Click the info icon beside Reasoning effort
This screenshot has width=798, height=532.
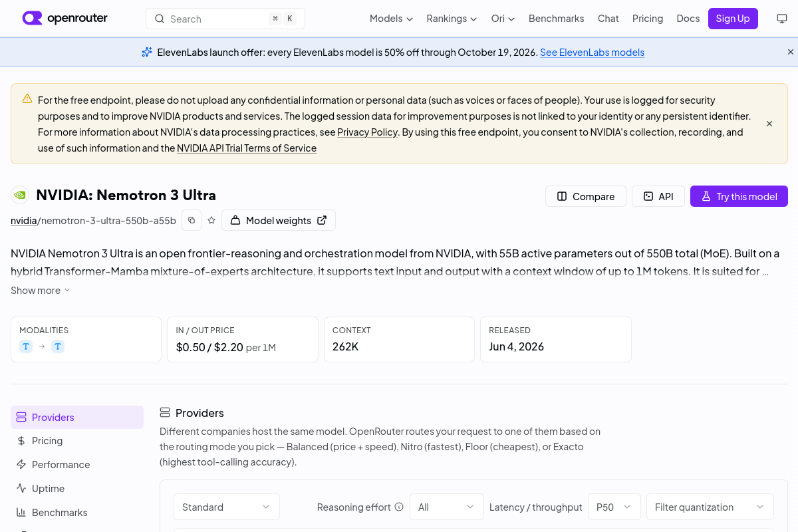[x=399, y=507]
